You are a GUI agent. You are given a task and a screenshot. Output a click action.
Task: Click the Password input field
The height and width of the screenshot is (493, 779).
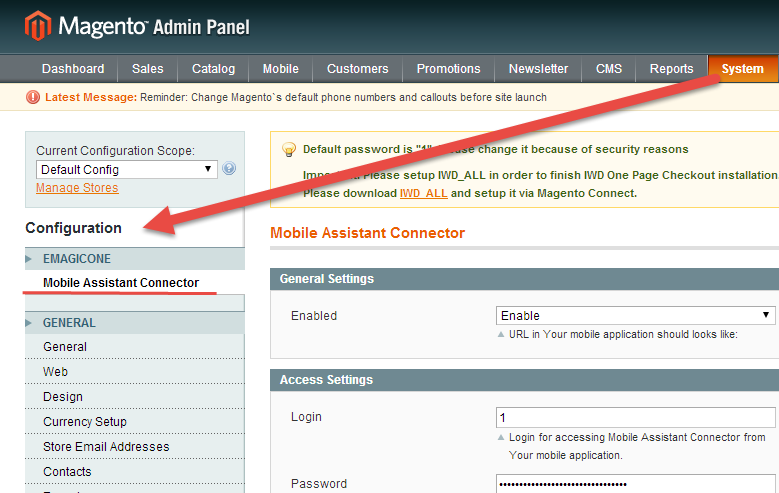[635, 484]
